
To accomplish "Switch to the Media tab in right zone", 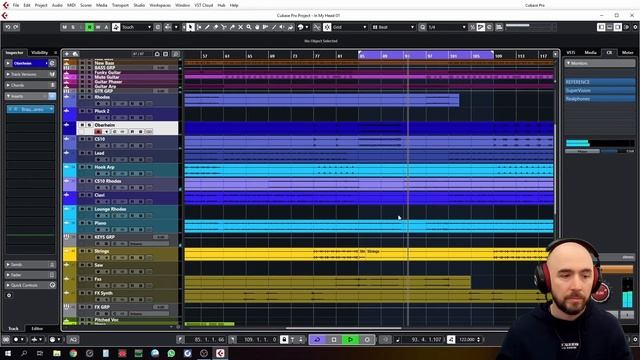I will 590,53.
